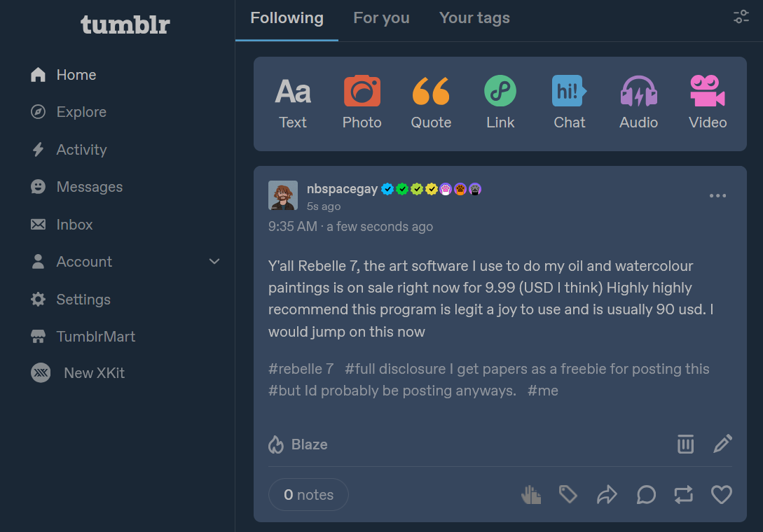Share the post via arrow icon

607,495
